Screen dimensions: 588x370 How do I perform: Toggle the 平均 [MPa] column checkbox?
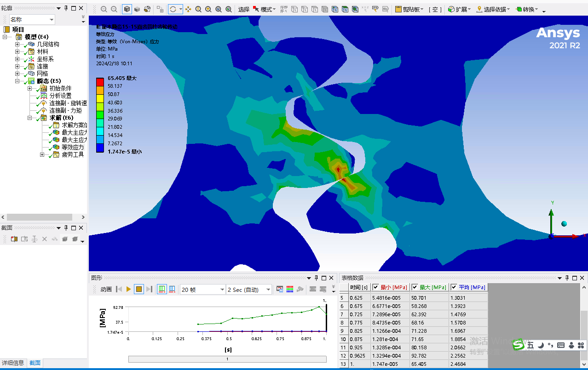click(454, 287)
